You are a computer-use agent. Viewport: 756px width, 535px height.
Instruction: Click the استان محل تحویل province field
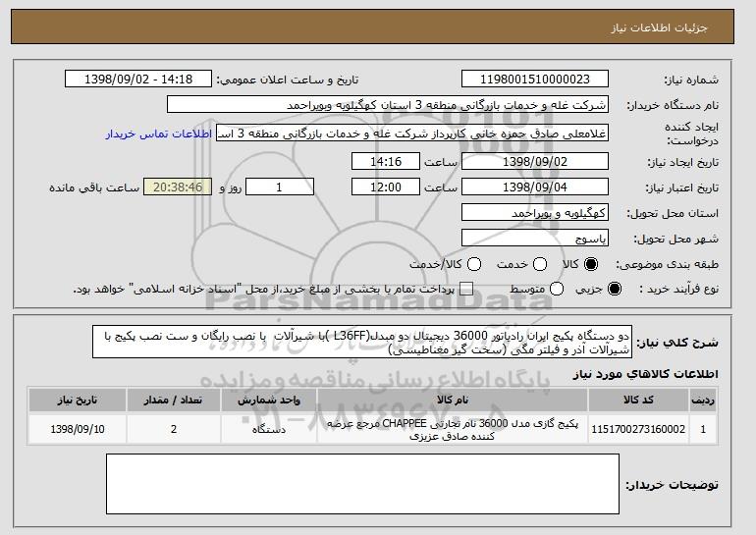point(534,213)
